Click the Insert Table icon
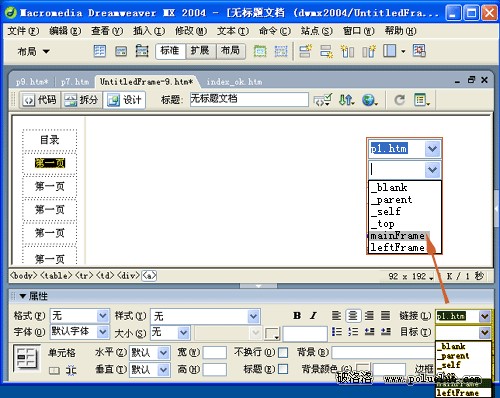The height and width of the screenshot is (398, 500). [99, 51]
